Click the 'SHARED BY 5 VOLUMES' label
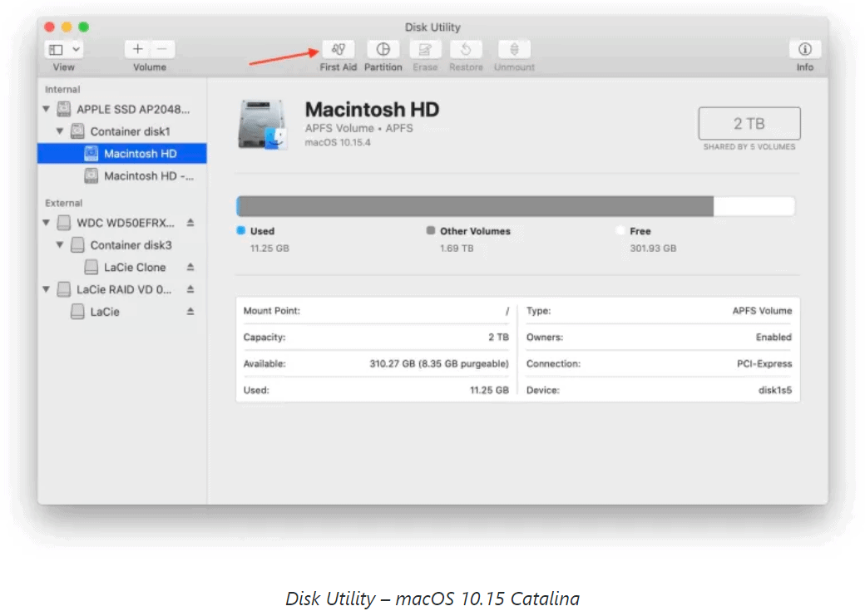This screenshot has height=616, width=865. pyautogui.click(x=749, y=146)
